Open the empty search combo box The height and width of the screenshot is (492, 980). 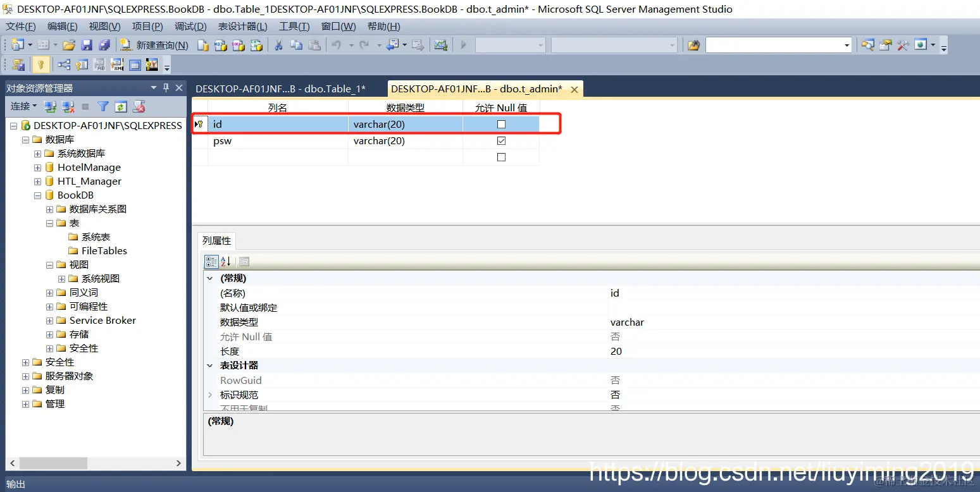779,45
